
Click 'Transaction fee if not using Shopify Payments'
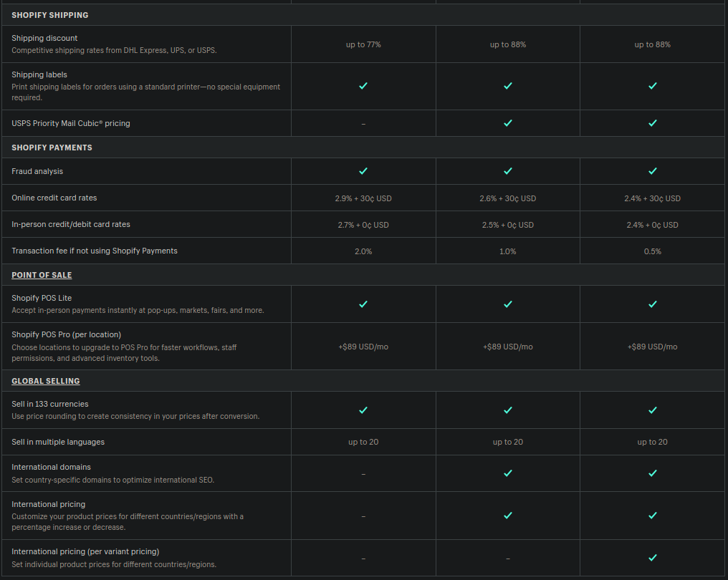pos(95,251)
